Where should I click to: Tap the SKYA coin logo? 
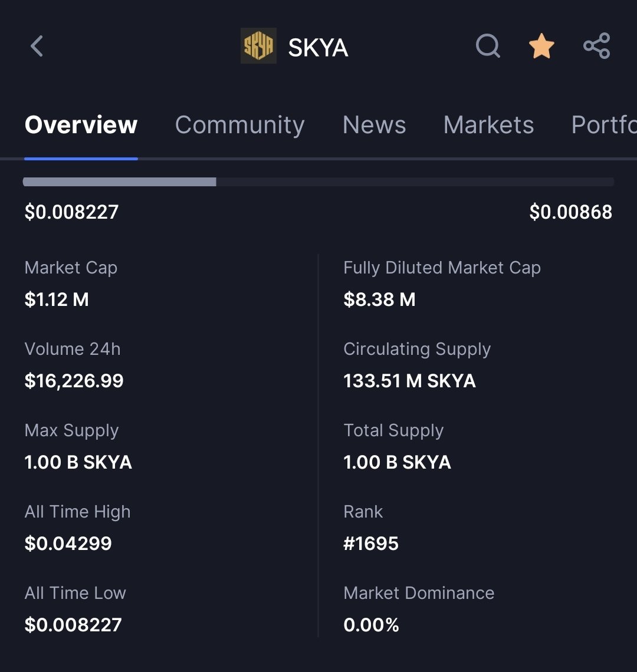[258, 46]
